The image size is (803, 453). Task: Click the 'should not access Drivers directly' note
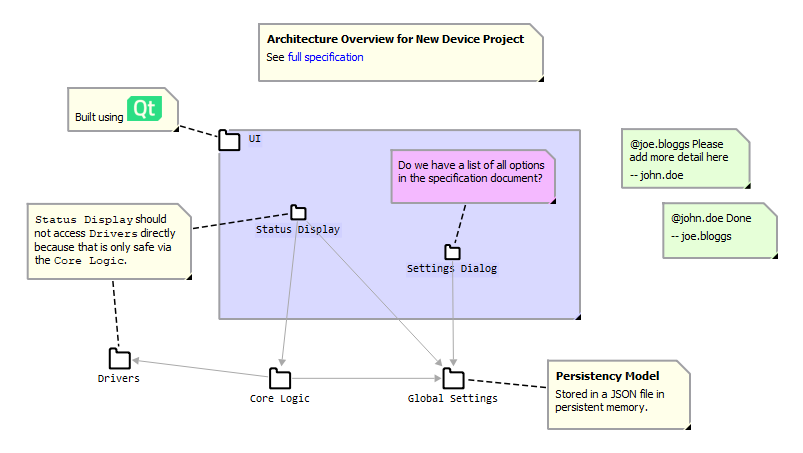[109, 242]
